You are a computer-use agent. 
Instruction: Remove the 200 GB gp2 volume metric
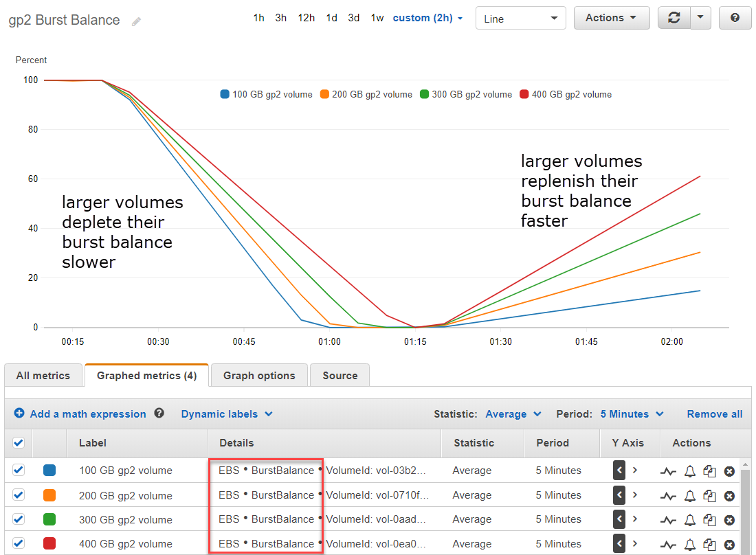coord(729,496)
